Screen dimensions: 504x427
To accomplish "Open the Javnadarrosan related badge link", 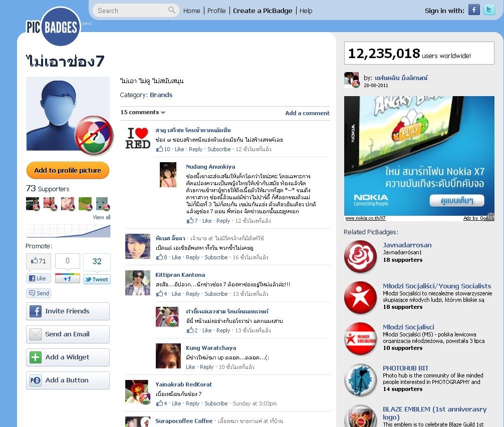I will (407, 245).
